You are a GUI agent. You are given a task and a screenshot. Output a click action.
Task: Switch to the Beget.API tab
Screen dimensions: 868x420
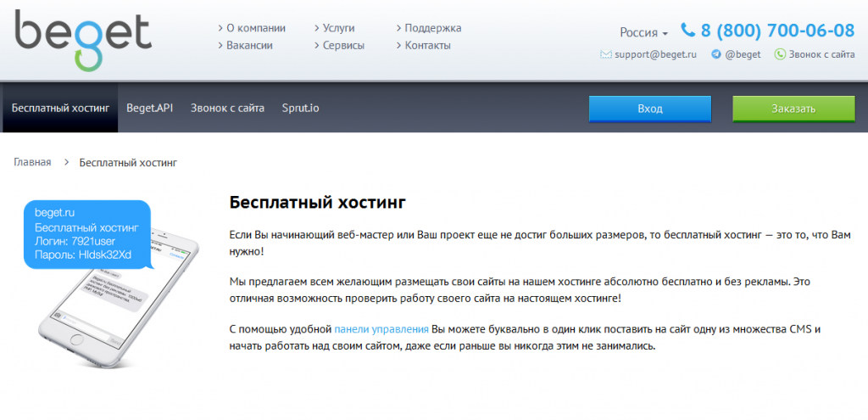pos(149,108)
